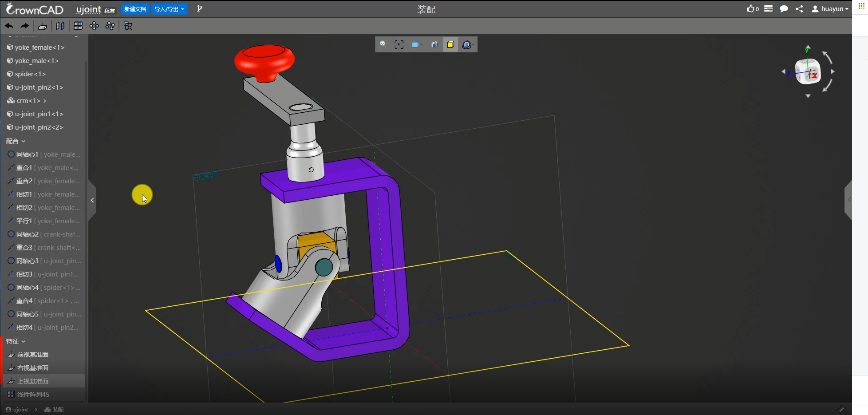Expand the right side panel handle
Viewport: 868px width, 415px height.
(x=848, y=200)
